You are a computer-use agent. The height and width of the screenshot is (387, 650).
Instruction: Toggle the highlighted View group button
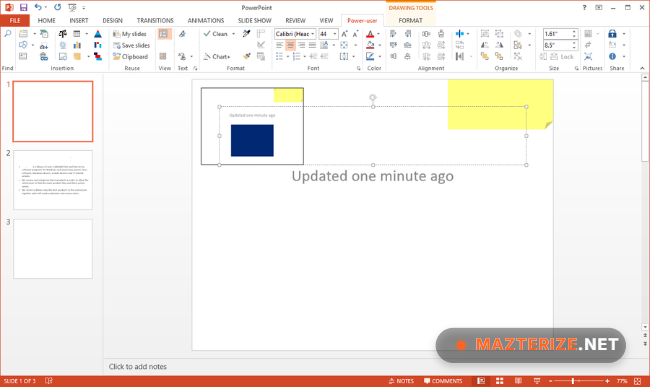coord(164,34)
